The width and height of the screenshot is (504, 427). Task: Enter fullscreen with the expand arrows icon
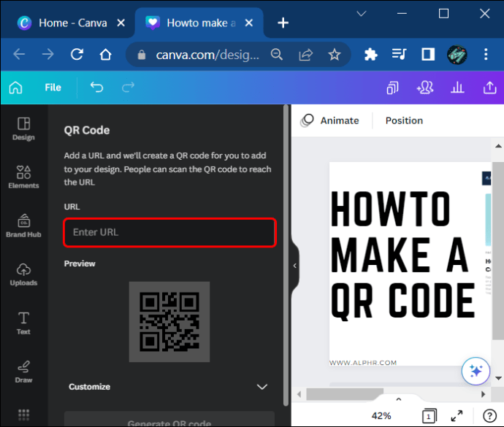[457, 416]
